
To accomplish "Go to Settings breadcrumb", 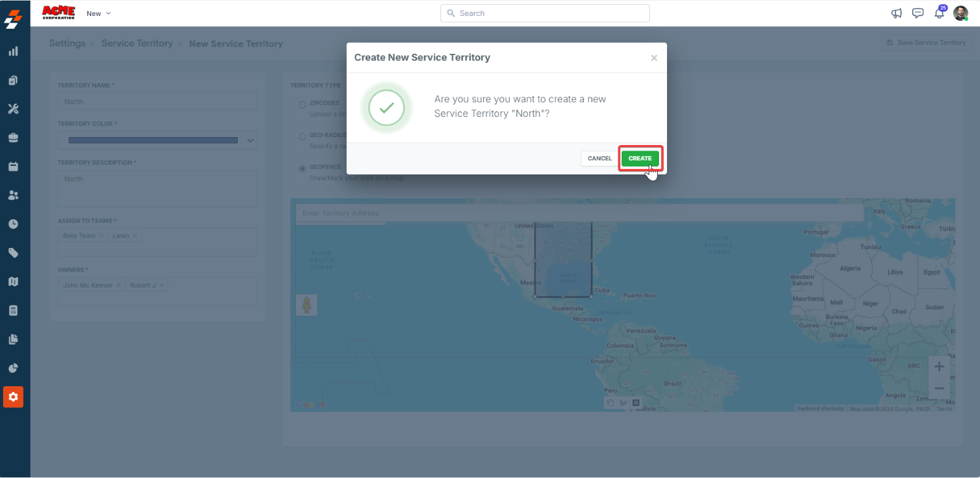I will [x=67, y=43].
